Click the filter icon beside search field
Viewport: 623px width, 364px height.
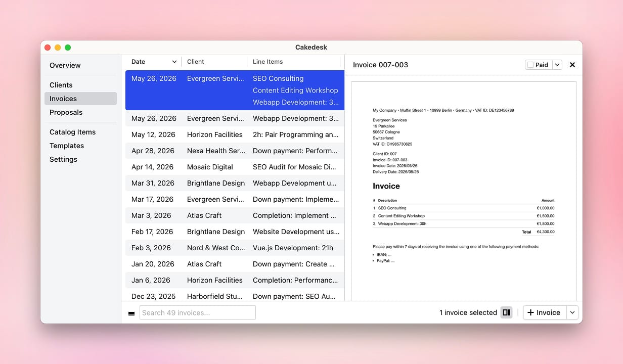(x=131, y=313)
